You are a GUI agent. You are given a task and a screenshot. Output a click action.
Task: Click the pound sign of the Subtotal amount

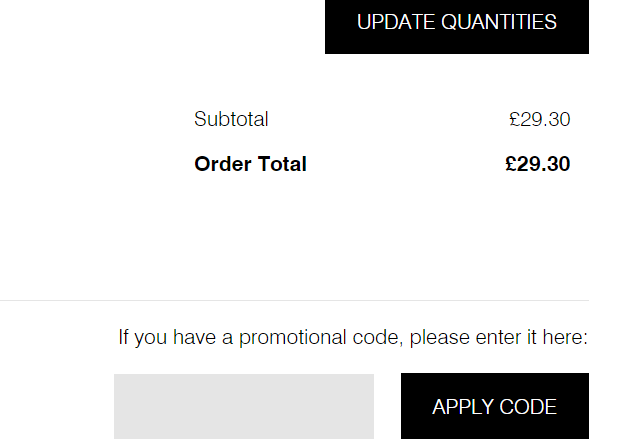[x=515, y=119]
